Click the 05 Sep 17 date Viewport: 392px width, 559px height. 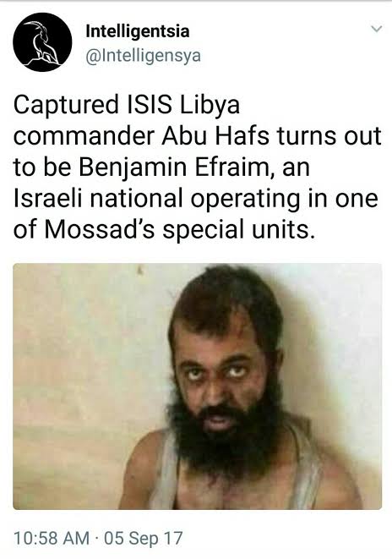tap(144, 538)
